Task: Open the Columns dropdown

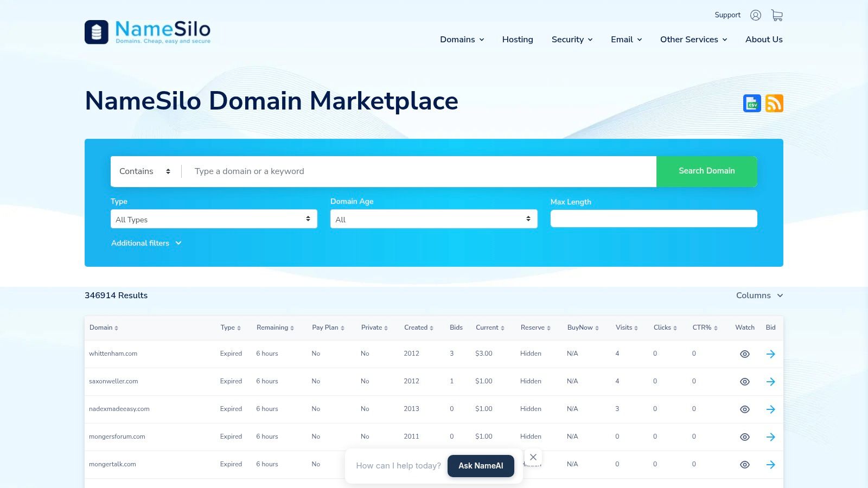Action: pos(758,296)
